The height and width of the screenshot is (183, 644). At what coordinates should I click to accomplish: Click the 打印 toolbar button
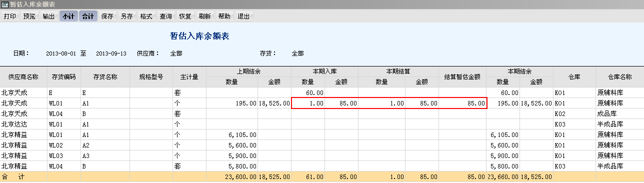click(10, 16)
